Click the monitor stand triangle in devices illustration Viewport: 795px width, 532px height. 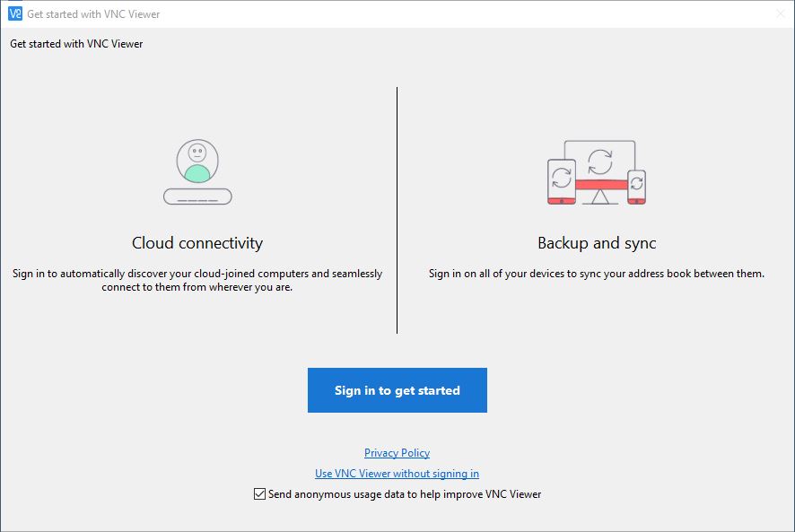599,196
